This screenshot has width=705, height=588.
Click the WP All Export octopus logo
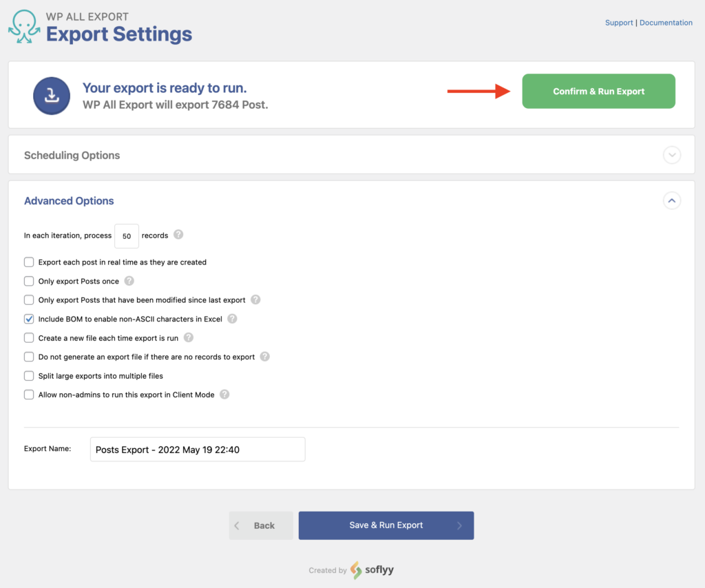(x=24, y=26)
